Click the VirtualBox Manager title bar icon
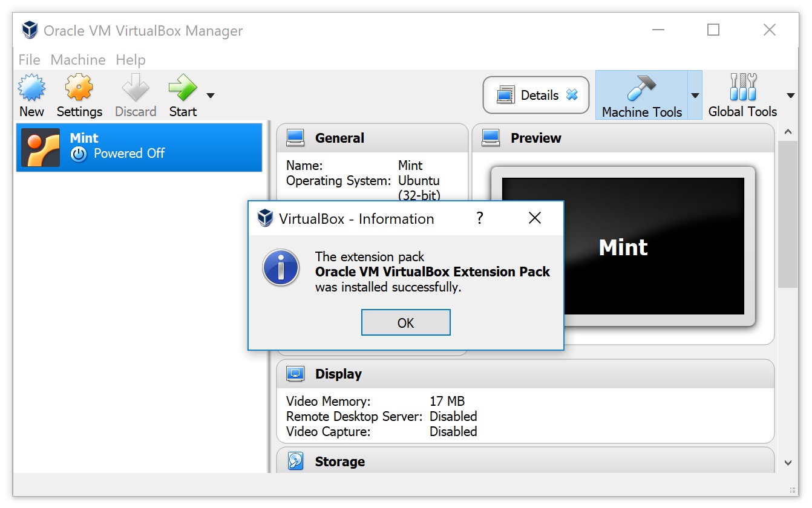The height and width of the screenshot is (508, 812). 29,30
